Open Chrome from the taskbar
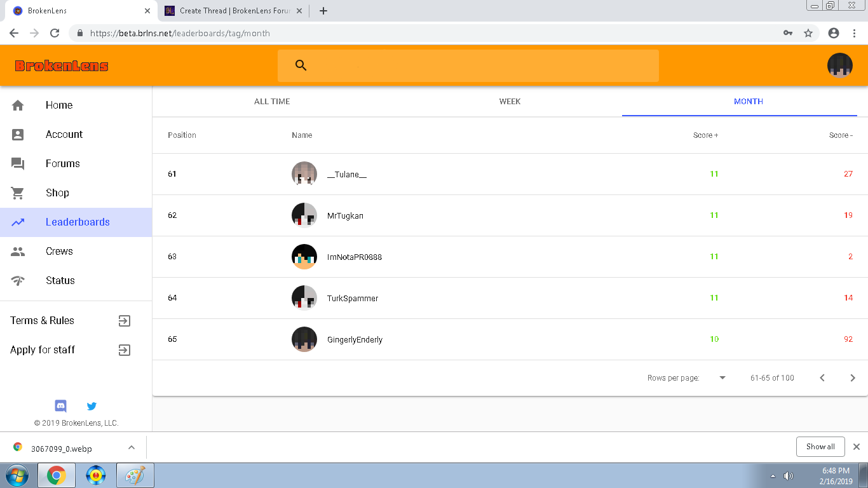The width and height of the screenshot is (868, 488). coord(57,475)
